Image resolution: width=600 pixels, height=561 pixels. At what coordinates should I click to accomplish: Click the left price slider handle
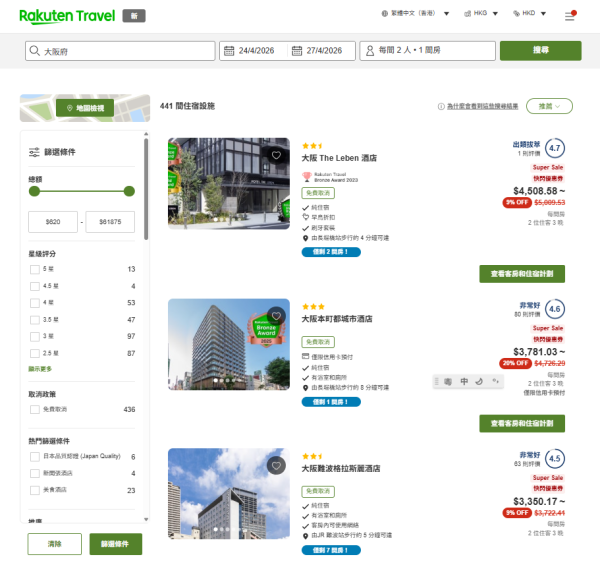[34, 191]
